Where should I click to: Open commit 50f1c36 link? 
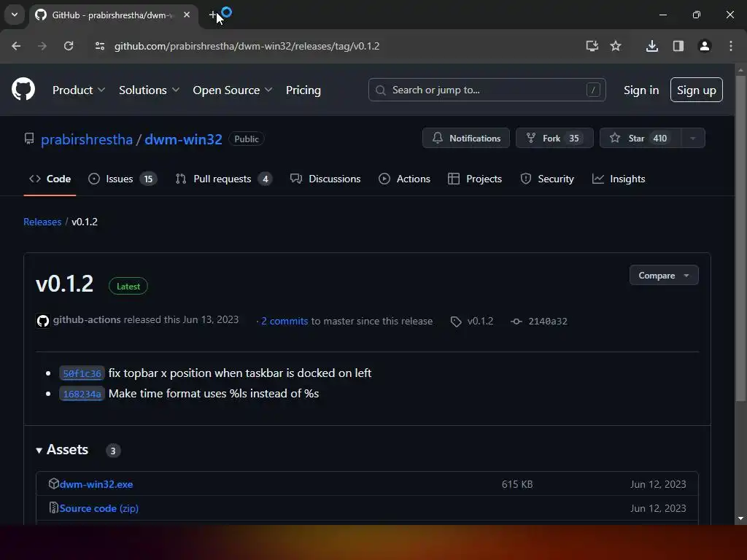(x=82, y=373)
